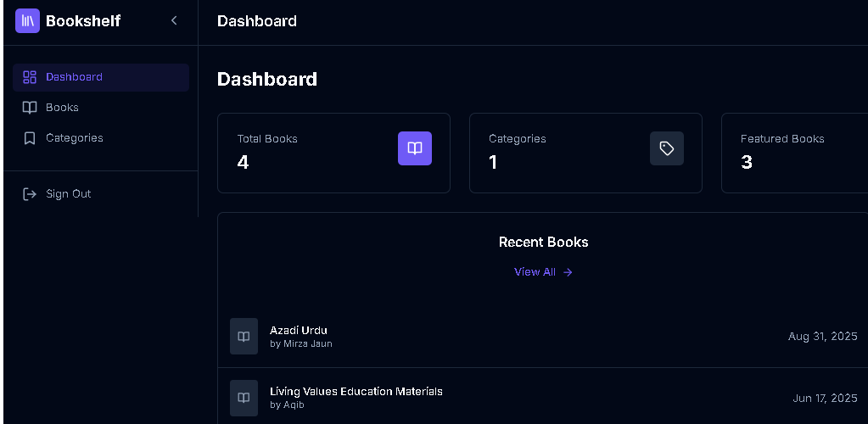Collapse the sidebar with the chevron

click(174, 20)
